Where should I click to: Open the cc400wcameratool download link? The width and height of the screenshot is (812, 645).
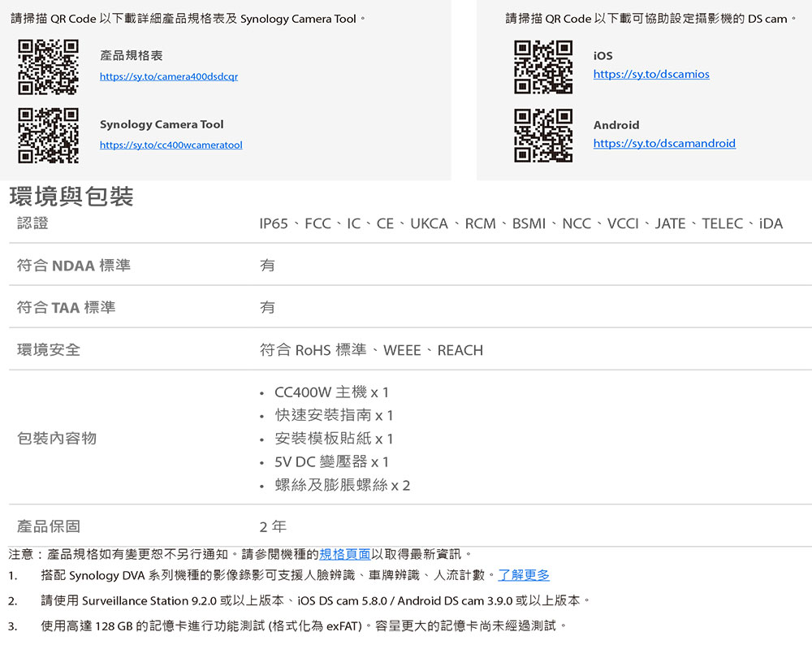click(x=171, y=145)
